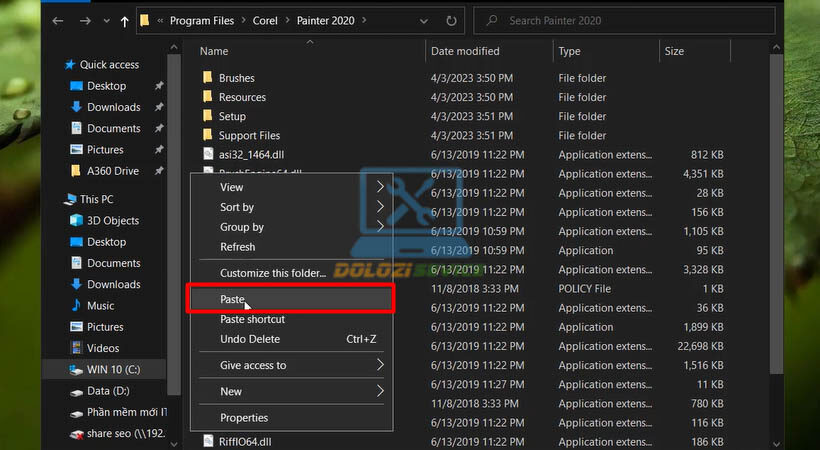Screen dimensions: 820x450
Task: Expand the chevron after Corel breadcrumb
Action: click(287, 21)
